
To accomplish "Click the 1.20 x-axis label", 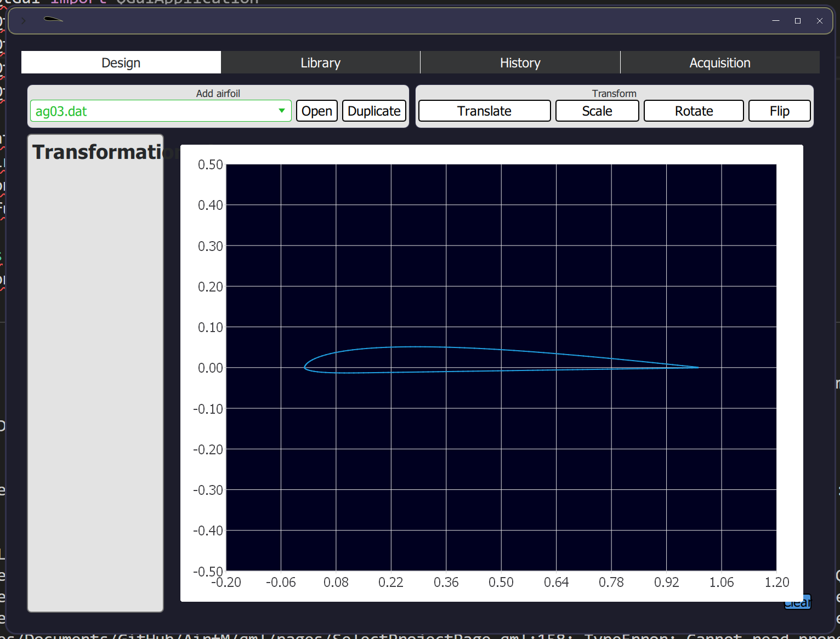I will coord(777,582).
